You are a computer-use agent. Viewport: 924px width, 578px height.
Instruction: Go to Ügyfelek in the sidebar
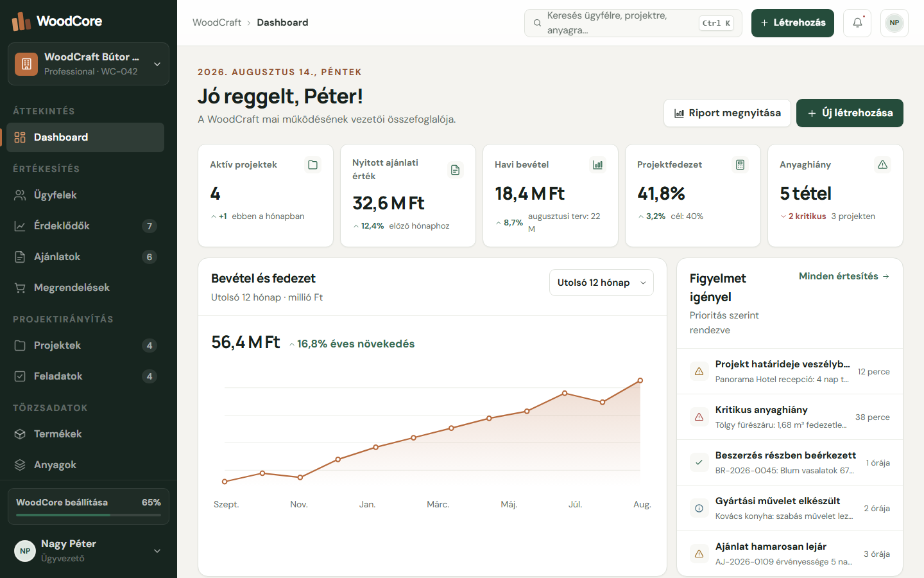coord(85,195)
